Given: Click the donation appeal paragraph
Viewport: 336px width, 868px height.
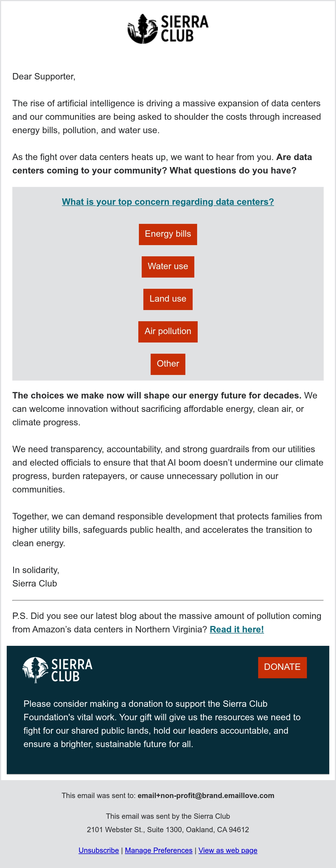Looking at the screenshot, I should click(x=162, y=723).
